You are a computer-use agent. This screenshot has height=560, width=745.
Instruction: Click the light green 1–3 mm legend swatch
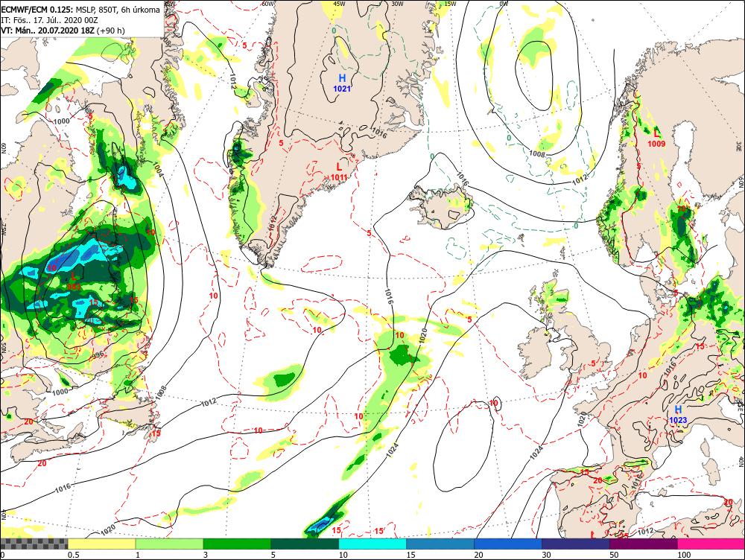[x=170, y=544]
